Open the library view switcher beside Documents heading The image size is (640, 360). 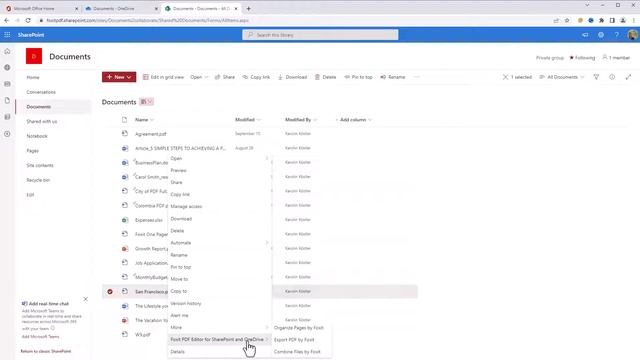point(147,102)
